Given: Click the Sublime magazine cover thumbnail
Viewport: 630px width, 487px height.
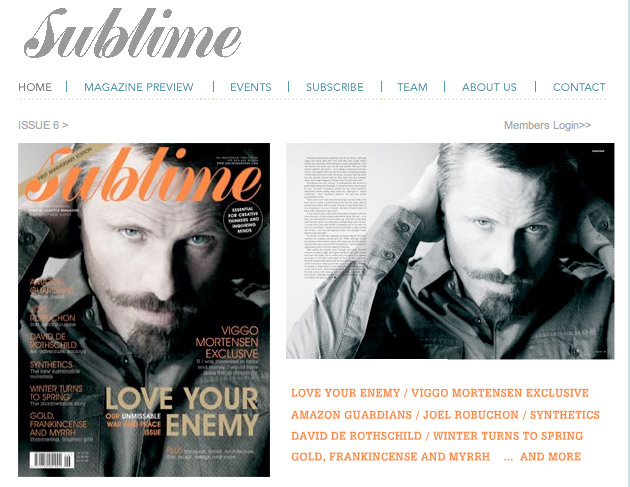Looking at the screenshot, I should [x=144, y=310].
